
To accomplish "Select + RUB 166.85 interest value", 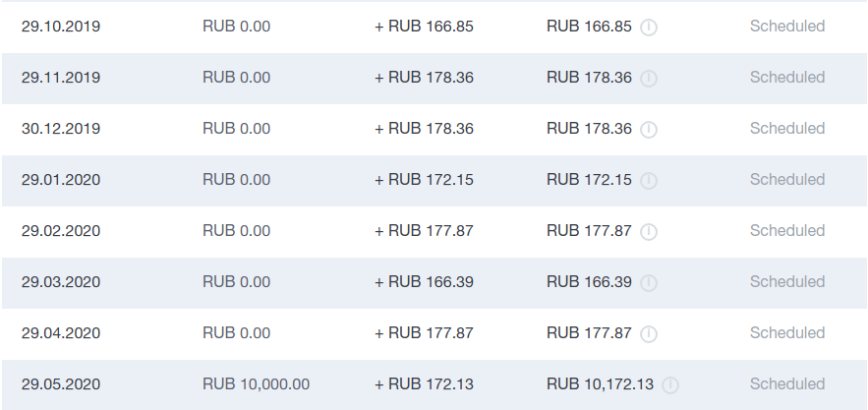I will click(424, 26).
